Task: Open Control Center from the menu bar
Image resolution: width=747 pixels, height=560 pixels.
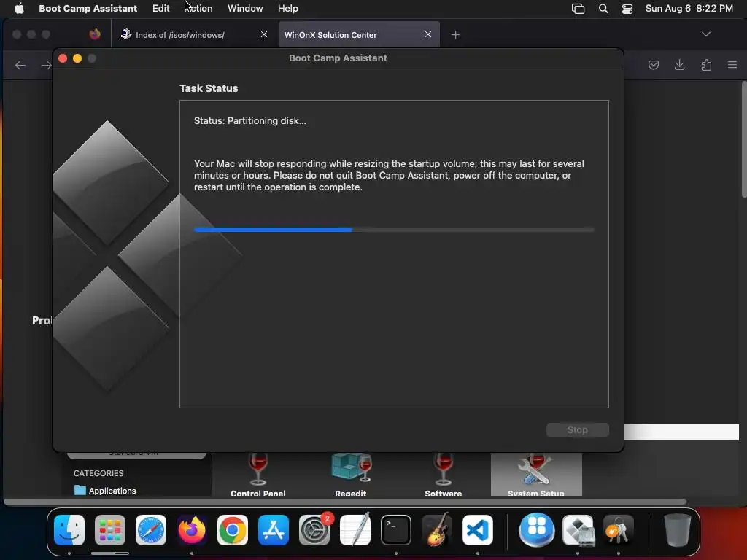Action: click(627, 8)
